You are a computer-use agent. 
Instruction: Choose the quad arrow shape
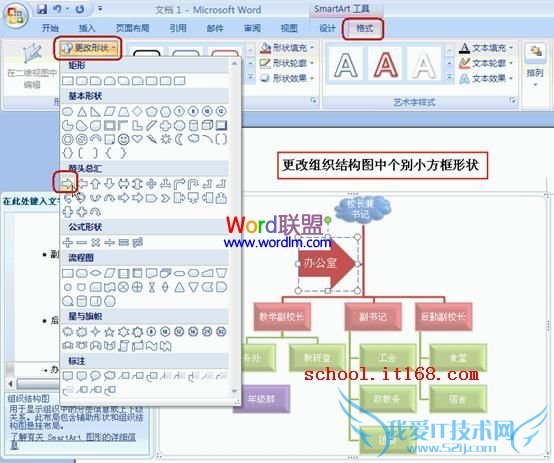(152, 183)
